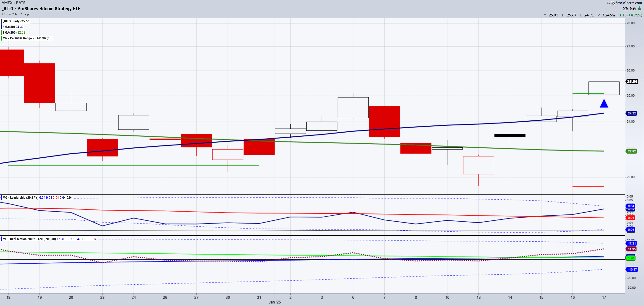
Task: Click the latest white candle on Jan 17
Action: [x=604, y=88]
